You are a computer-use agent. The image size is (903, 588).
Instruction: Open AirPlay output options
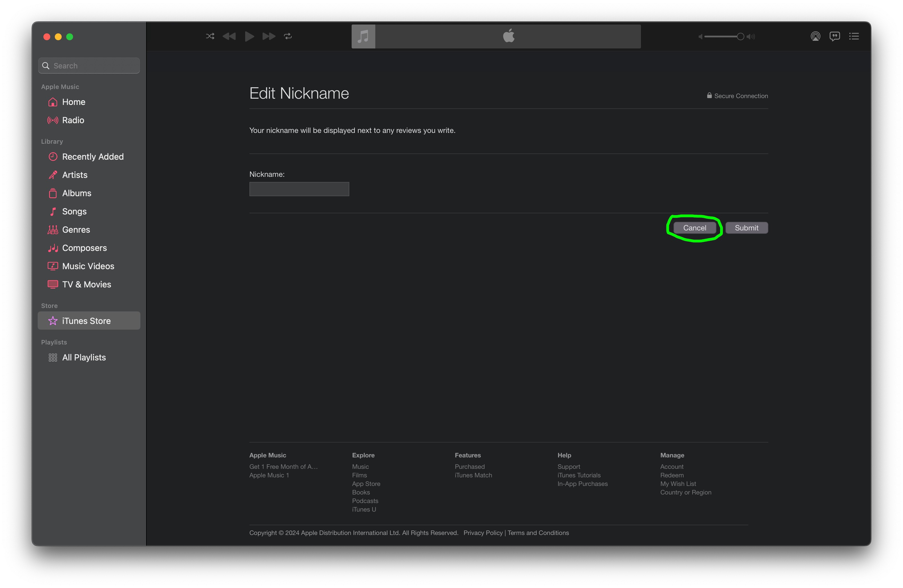pos(815,37)
